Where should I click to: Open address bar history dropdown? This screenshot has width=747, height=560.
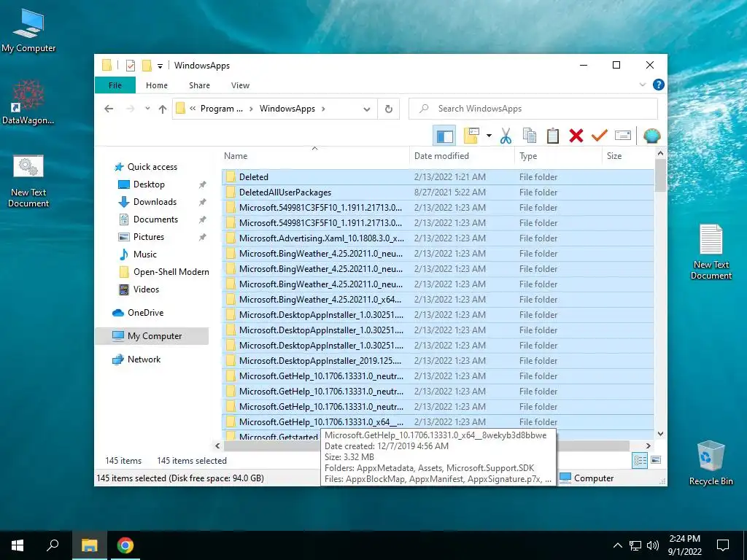(x=367, y=109)
